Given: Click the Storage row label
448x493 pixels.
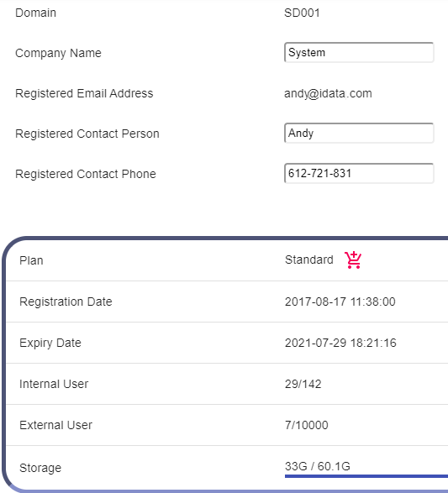Looking at the screenshot, I should click(40, 468).
